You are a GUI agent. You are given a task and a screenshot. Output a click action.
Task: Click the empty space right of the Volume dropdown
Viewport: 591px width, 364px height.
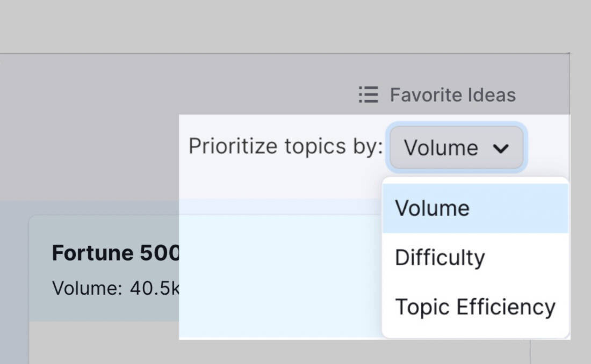point(549,147)
